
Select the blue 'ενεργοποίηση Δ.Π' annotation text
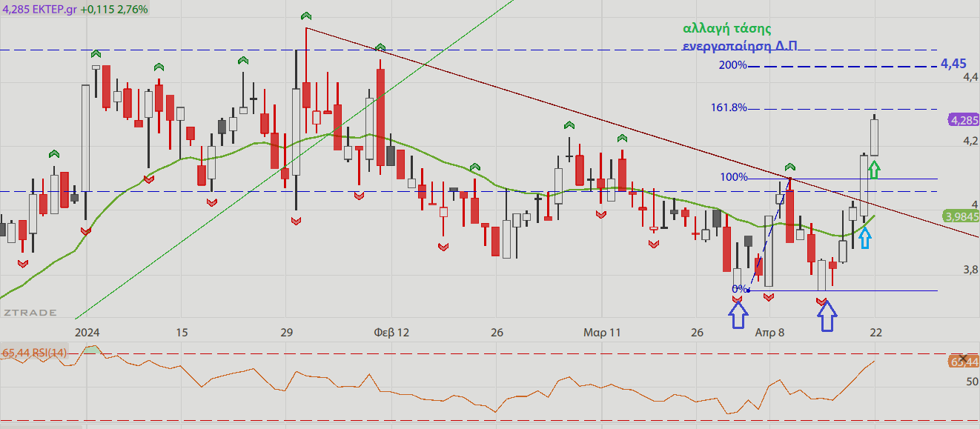[x=741, y=45]
